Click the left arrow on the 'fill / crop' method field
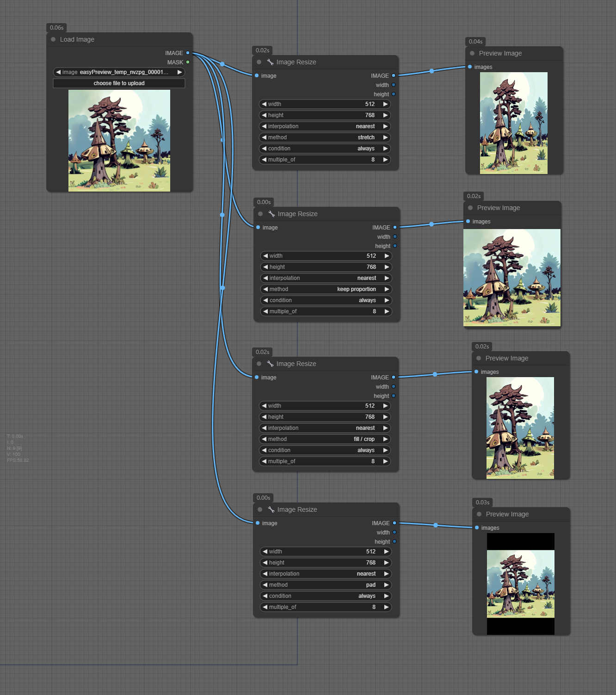 [x=264, y=439]
